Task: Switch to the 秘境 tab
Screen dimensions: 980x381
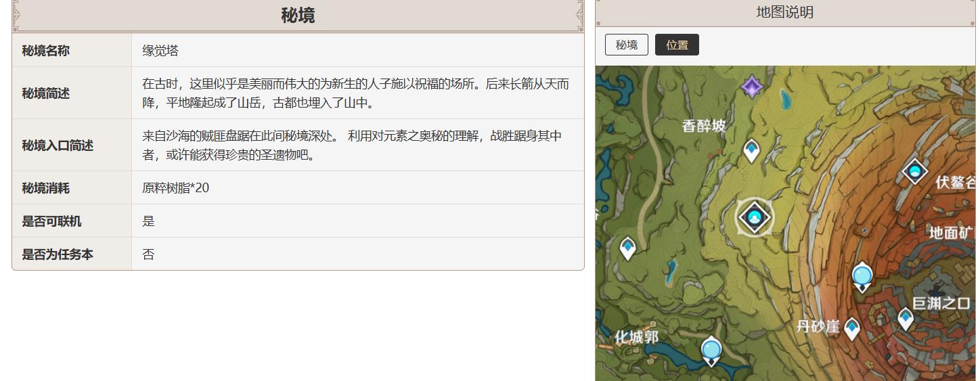Action: pyautogui.click(x=627, y=45)
